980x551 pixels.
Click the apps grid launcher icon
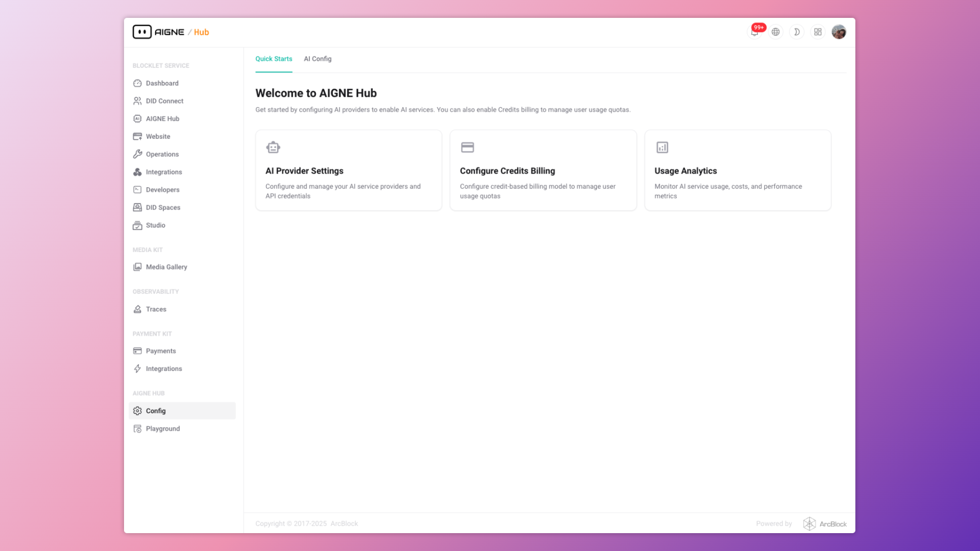tap(818, 32)
